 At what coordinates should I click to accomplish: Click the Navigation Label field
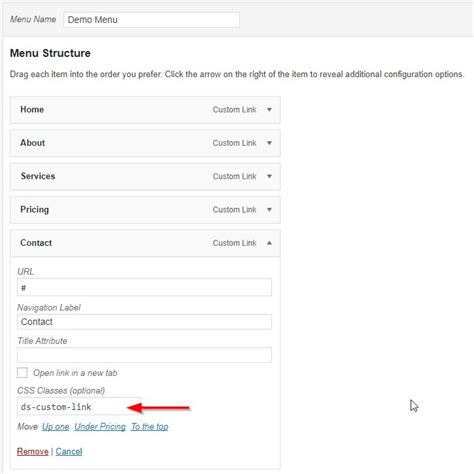[144, 322]
